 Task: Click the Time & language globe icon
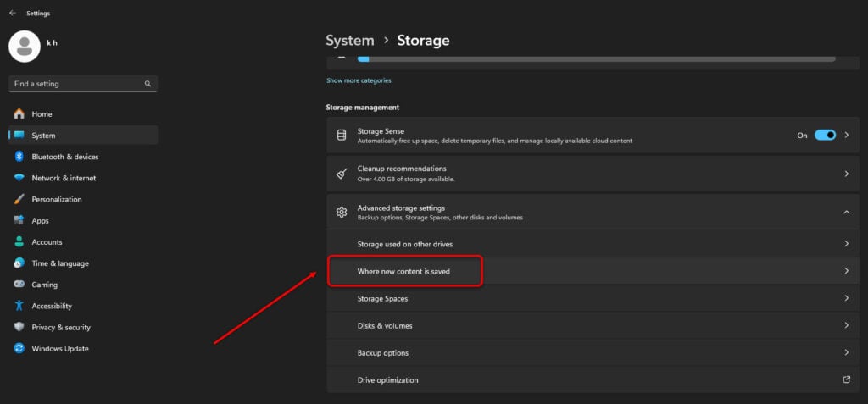coord(19,263)
